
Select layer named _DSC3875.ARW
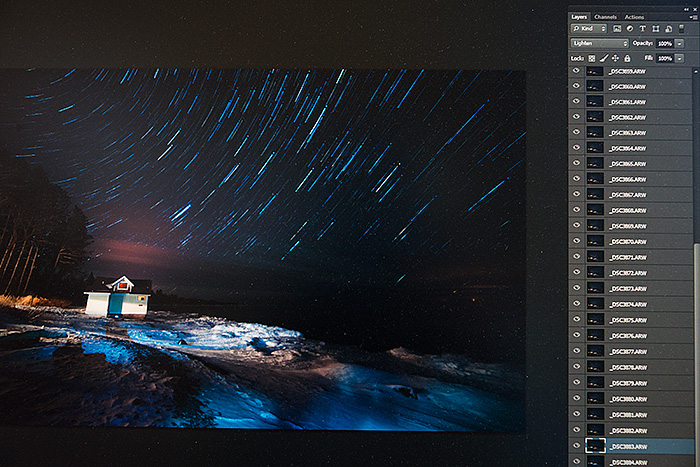[628, 320]
